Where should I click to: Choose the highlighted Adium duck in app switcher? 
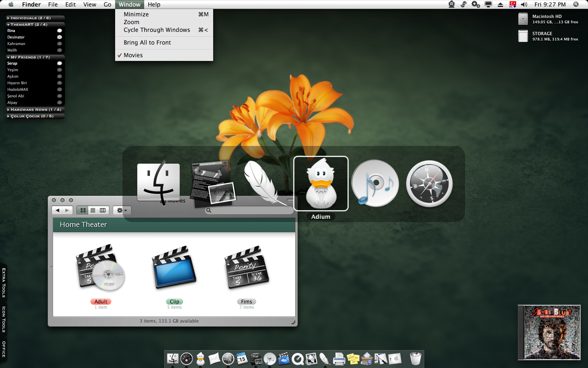coord(321,184)
